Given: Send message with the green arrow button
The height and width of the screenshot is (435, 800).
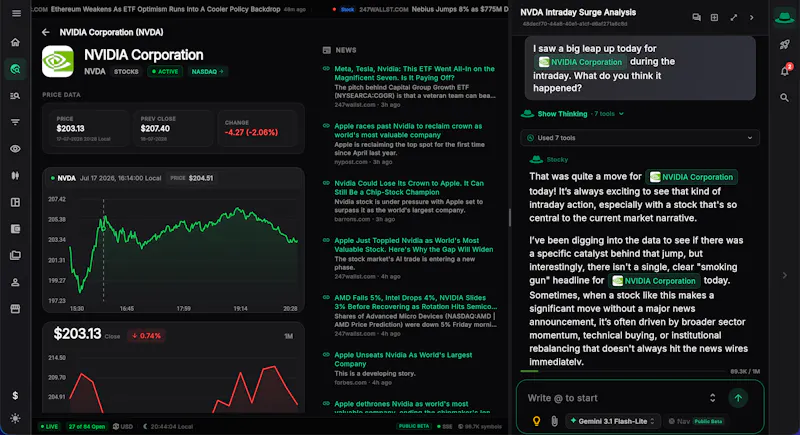Looking at the screenshot, I should click(x=738, y=398).
